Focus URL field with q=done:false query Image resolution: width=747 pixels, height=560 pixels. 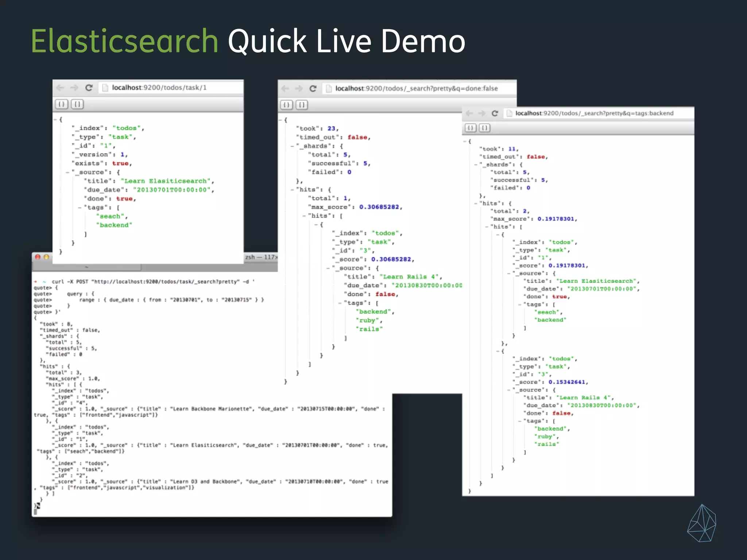point(416,89)
